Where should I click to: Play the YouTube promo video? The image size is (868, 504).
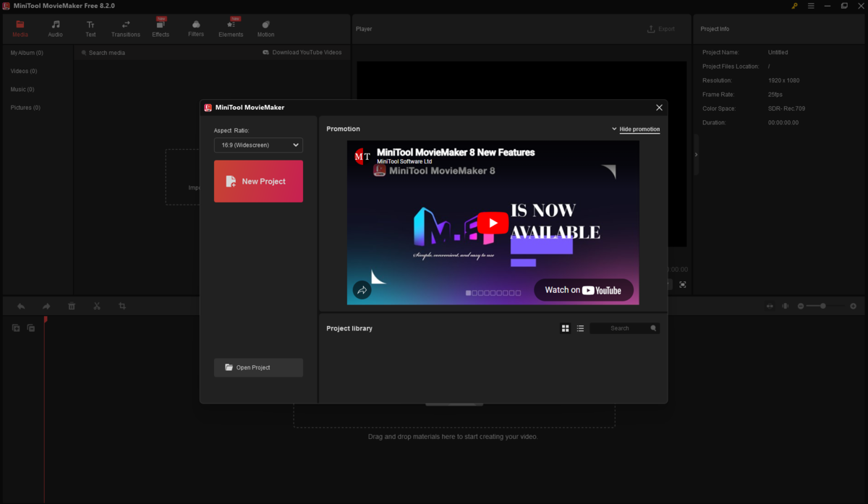click(x=493, y=223)
